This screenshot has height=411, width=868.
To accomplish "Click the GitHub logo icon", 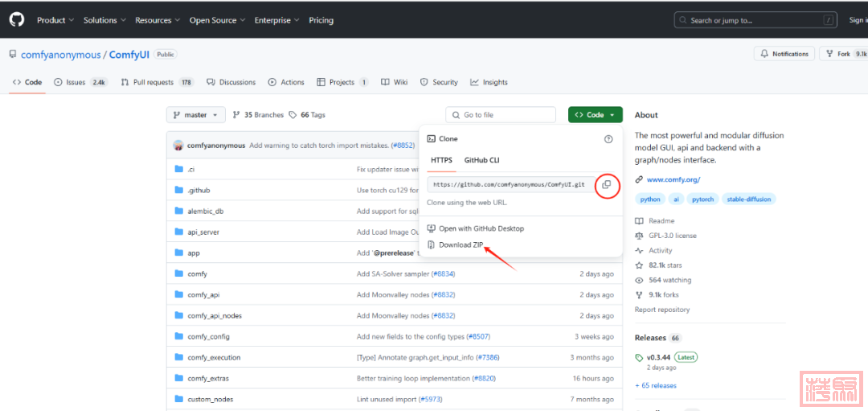I will pos(17,20).
